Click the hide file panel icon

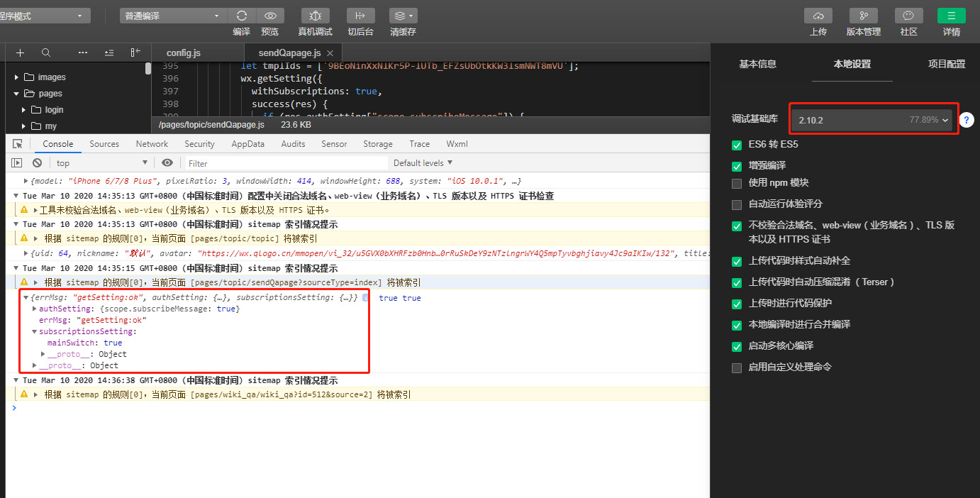[x=135, y=52]
